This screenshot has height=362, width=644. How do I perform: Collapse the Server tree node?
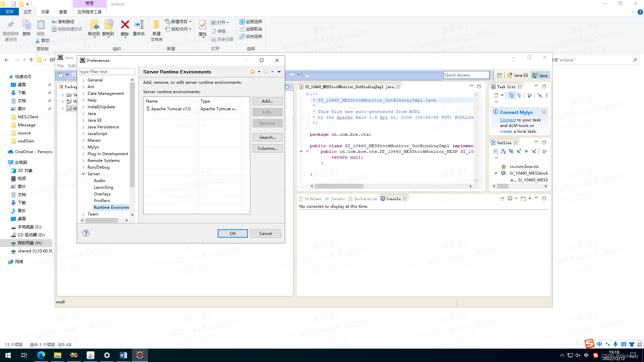point(84,174)
